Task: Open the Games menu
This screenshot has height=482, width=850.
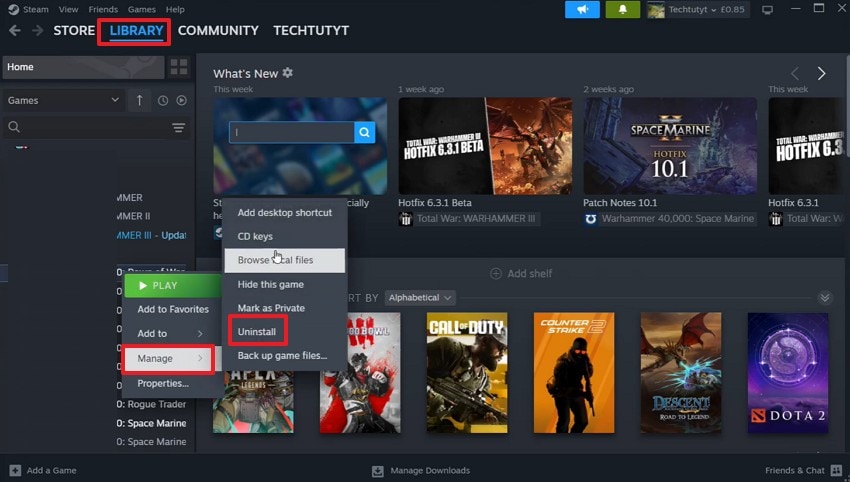Action: click(x=141, y=9)
